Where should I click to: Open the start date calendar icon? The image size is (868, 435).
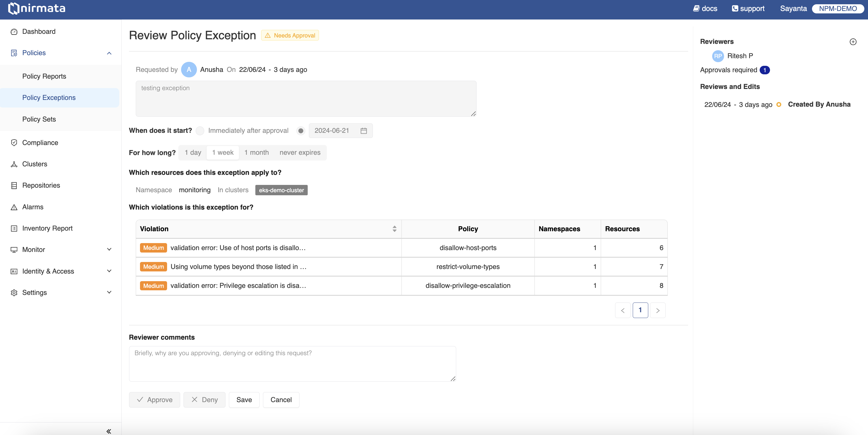364,131
